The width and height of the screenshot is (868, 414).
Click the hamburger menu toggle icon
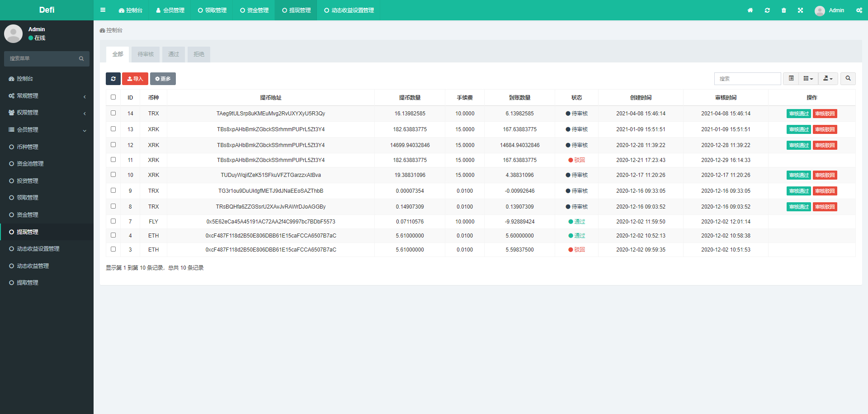point(103,10)
